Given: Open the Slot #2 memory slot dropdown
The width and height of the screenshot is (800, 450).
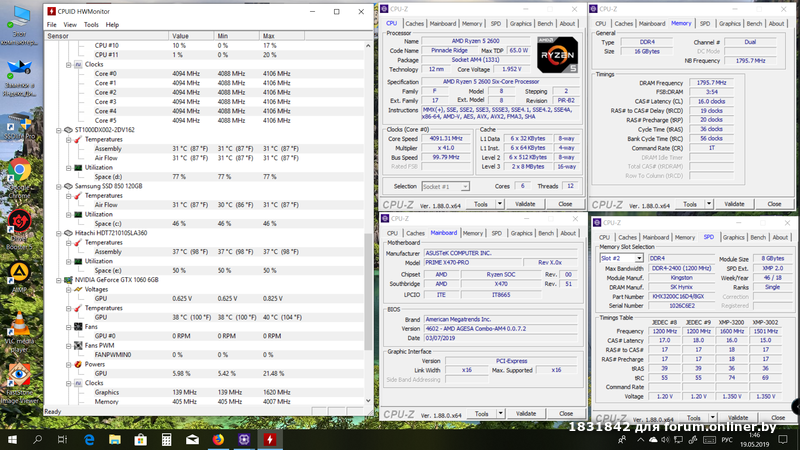Looking at the screenshot, I should pos(639,258).
